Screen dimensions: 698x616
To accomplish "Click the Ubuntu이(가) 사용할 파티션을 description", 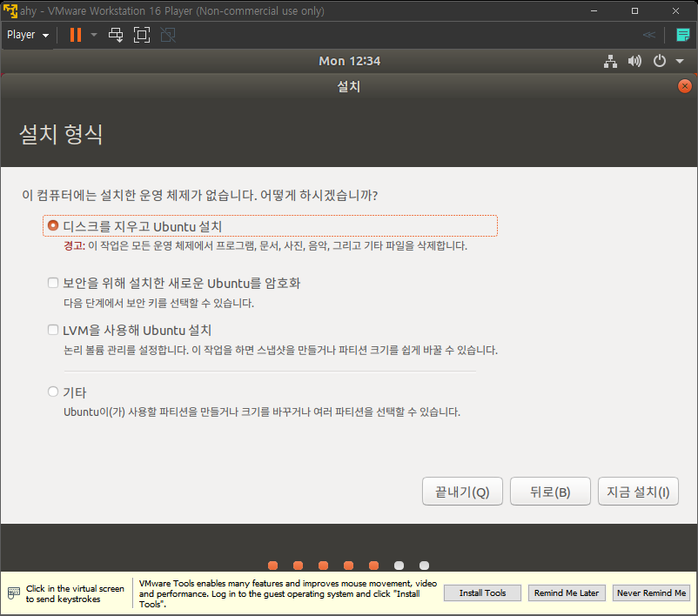I will pos(262,412).
